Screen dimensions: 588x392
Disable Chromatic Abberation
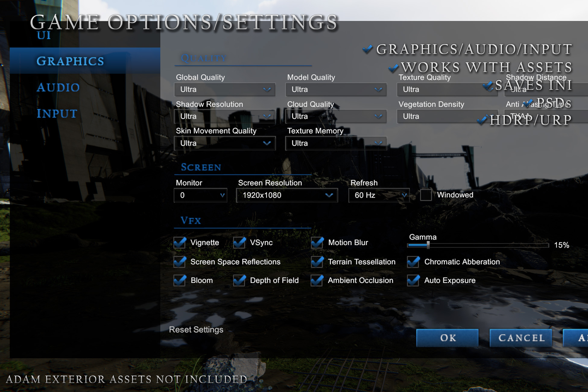tap(413, 262)
